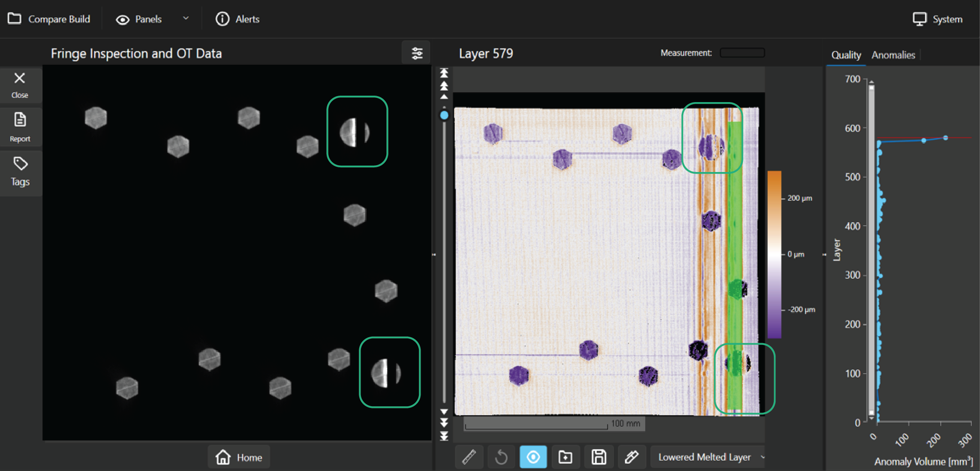
Task: Select the measurement ruler tool
Action: click(x=469, y=456)
